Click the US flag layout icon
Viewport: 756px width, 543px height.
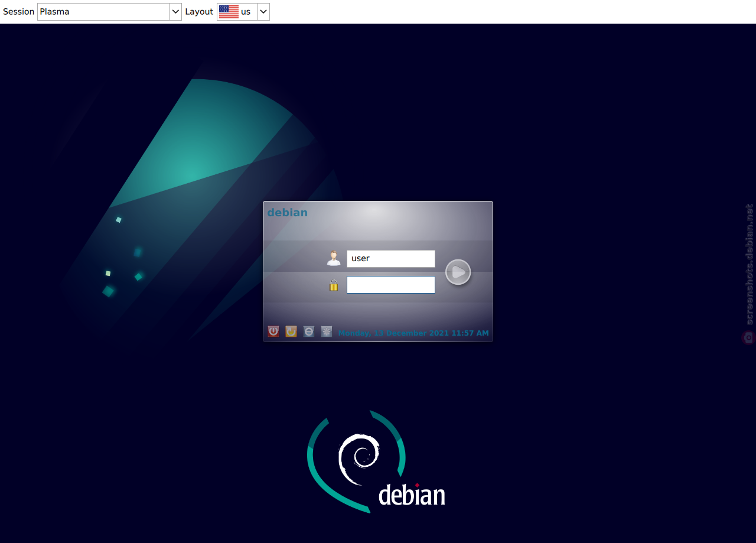229,12
